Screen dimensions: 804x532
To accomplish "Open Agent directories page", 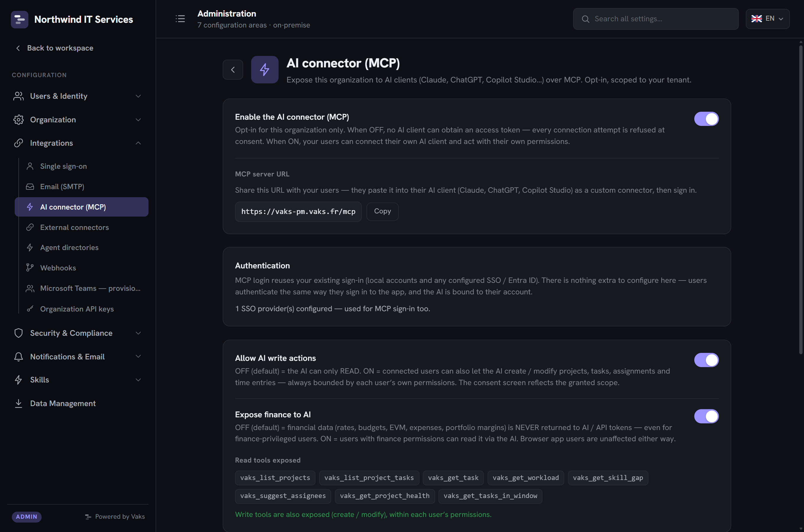I will point(81,248).
